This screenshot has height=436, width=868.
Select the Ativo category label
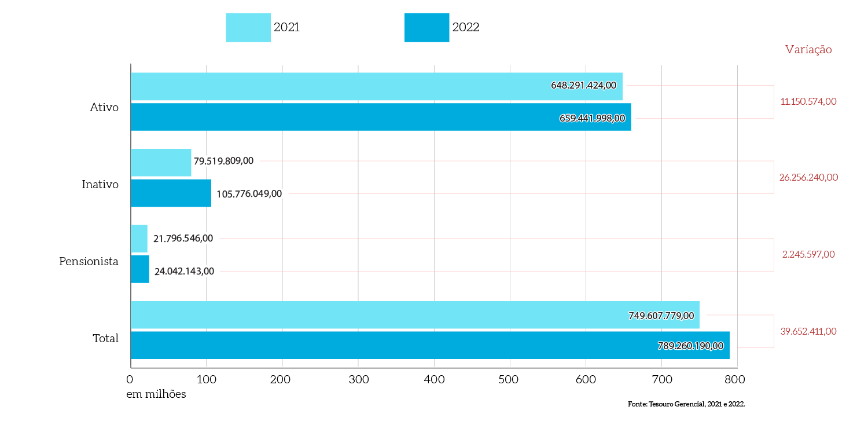click(x=105, y=107)
